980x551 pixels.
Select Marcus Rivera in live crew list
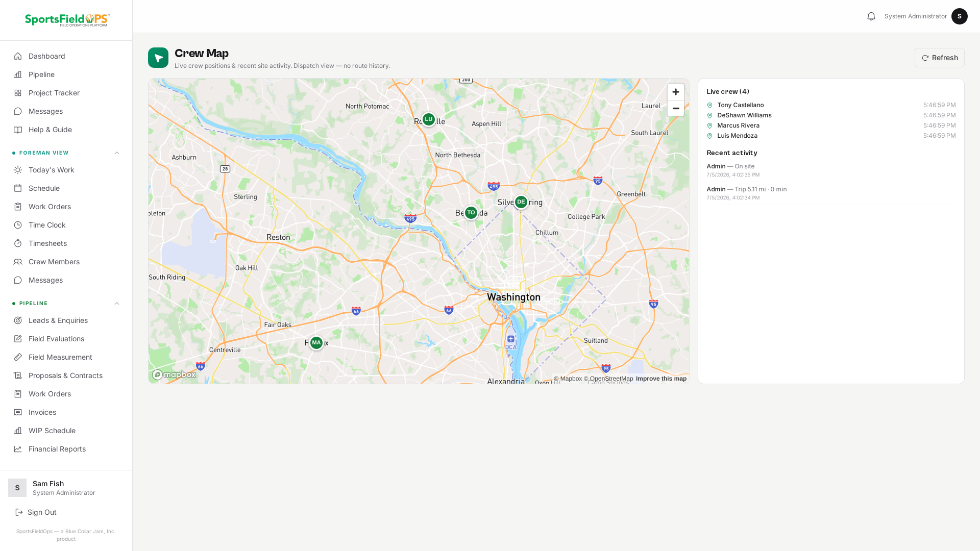point(831,126)
